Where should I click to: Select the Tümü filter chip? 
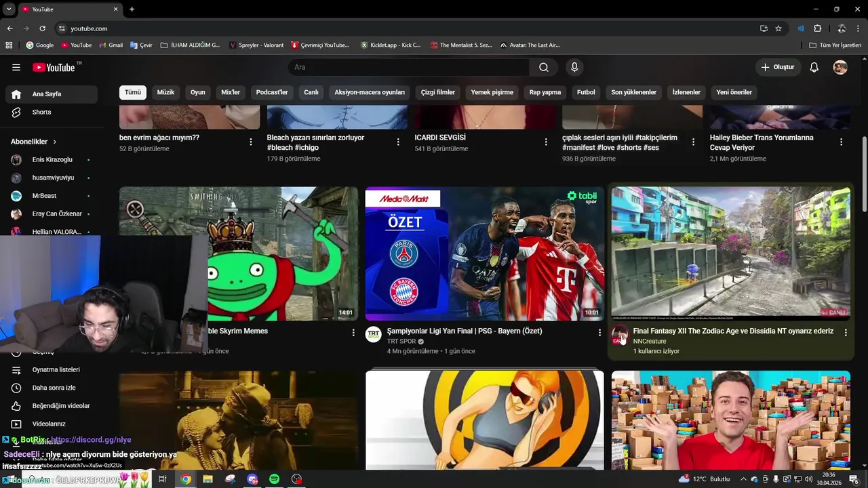click(133, 92)
